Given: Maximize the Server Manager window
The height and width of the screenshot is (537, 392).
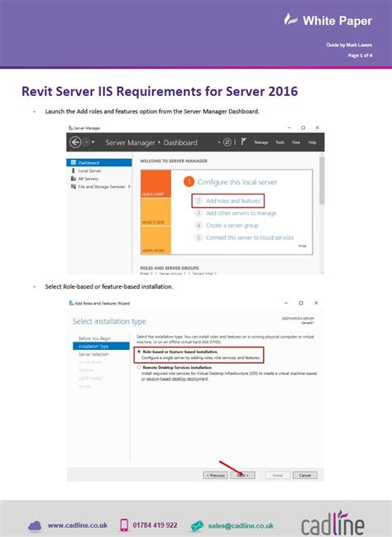Looking at the screenshot, I should pyautogui.click(x=303, y=127).
